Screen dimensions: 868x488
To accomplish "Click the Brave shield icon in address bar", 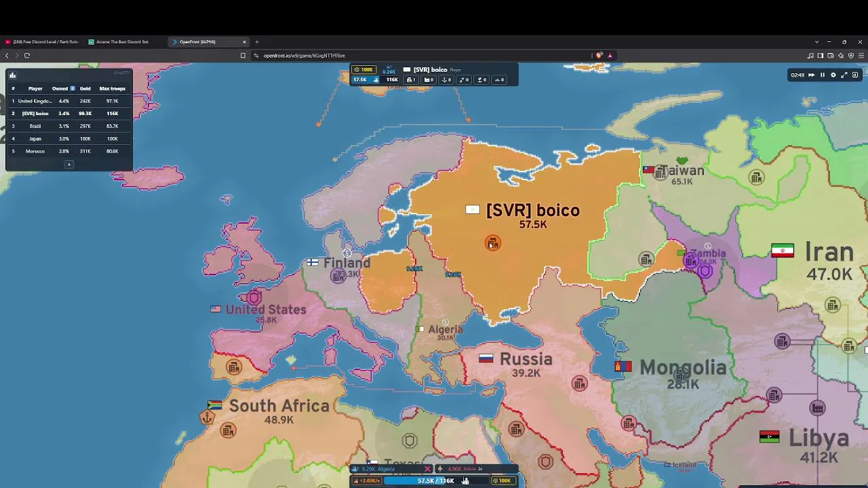I will click(599, 56).
